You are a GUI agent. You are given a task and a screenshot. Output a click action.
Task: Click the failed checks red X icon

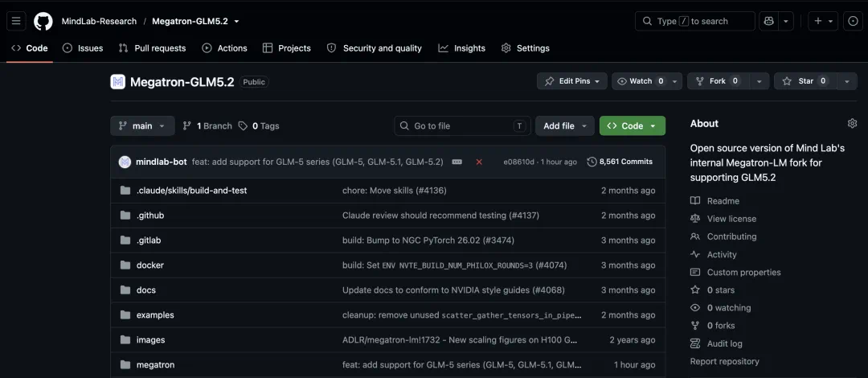click(479, 162)
